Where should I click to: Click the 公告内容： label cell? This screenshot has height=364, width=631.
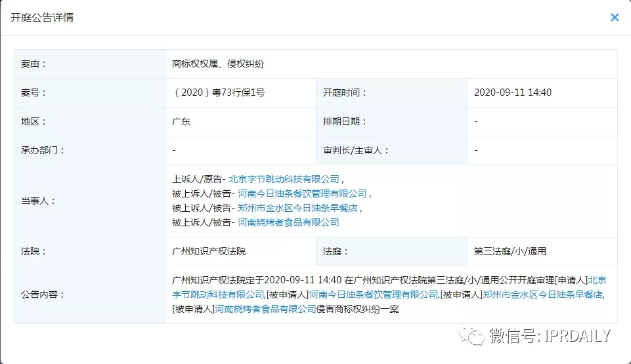[x=90, y=294]
